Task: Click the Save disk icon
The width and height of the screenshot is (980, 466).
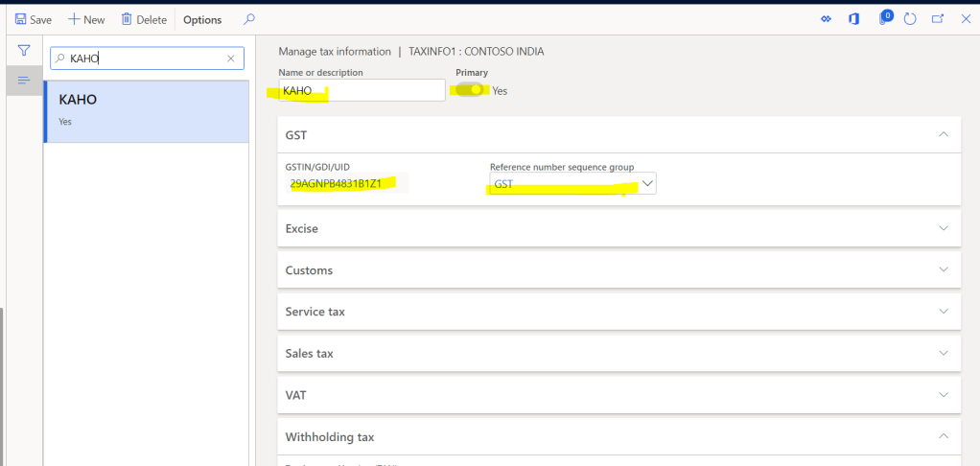Action: click(x=20, y=19)
